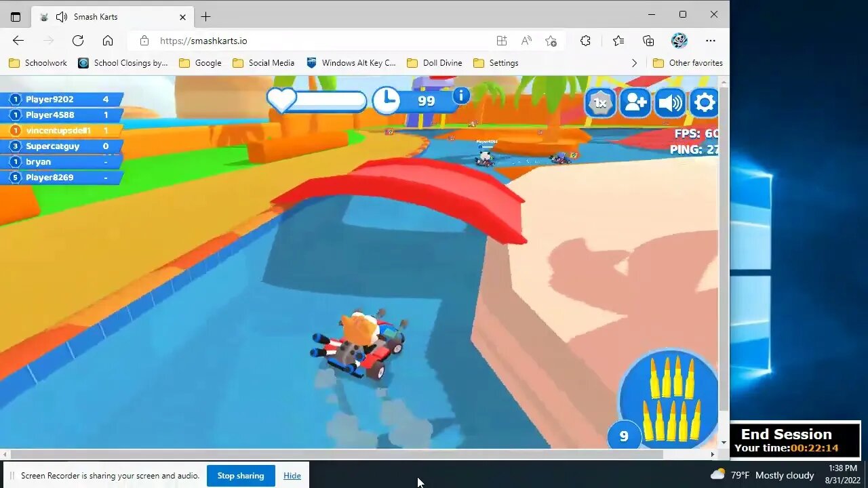Select the Smash Karts tab
868x488 pixels.
point(113,17)
